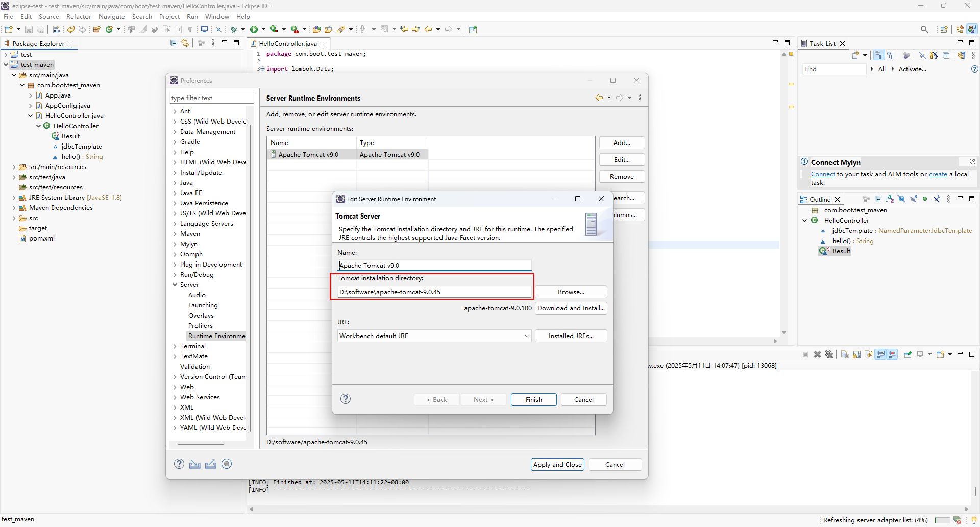Screen dimensions: 980x527
Task: Expand the Maven preferences node
Action: point(175,234)
